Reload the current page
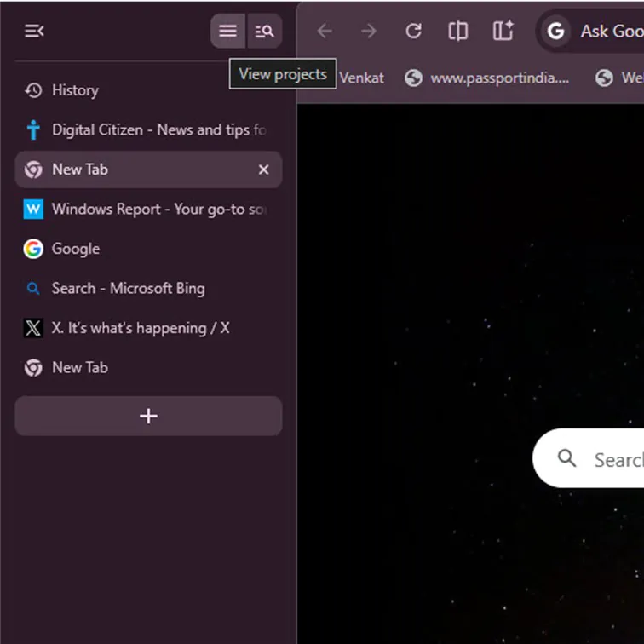This screenshot has height=644, width=644. click(x=414, y=32)
